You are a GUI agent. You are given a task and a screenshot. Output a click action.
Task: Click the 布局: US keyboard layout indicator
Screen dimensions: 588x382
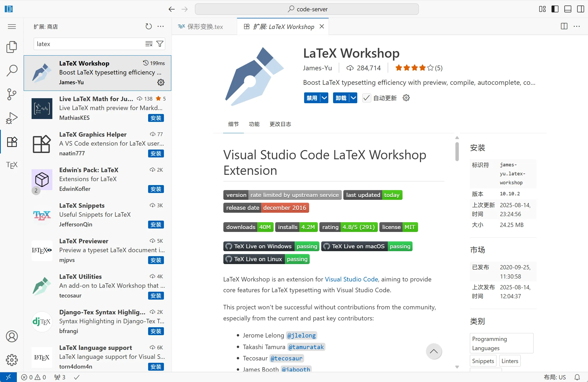coord(555,377)
